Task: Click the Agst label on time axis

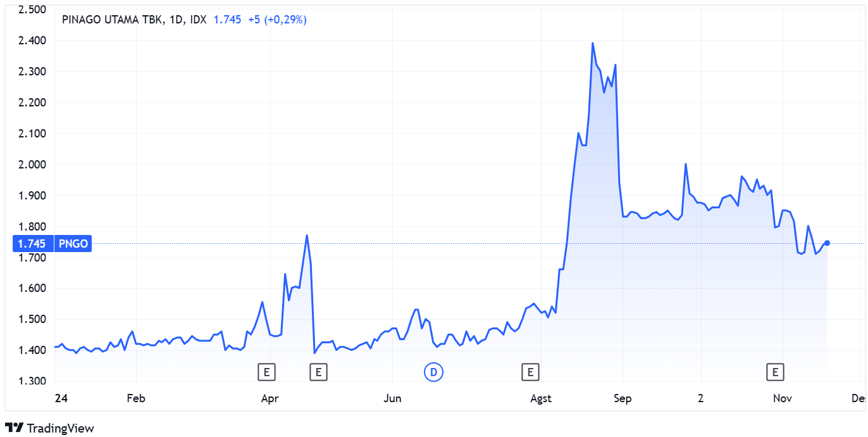Action: [540, 398]
